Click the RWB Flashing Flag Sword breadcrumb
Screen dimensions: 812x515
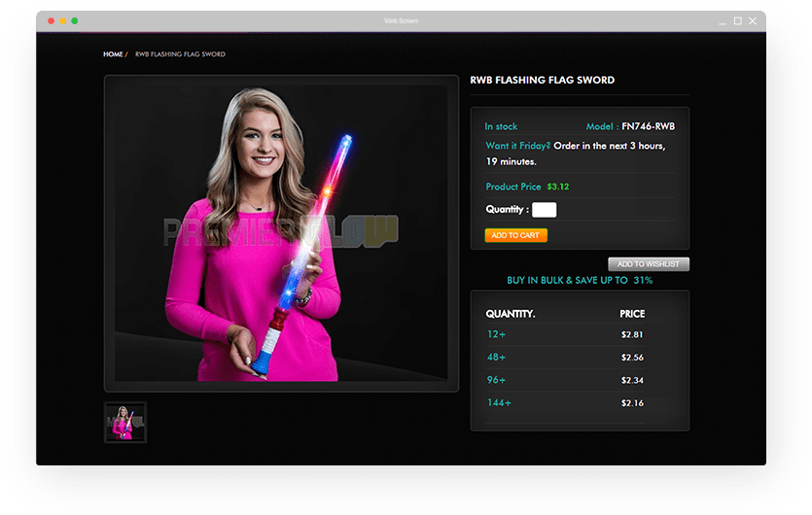(180, 54)
